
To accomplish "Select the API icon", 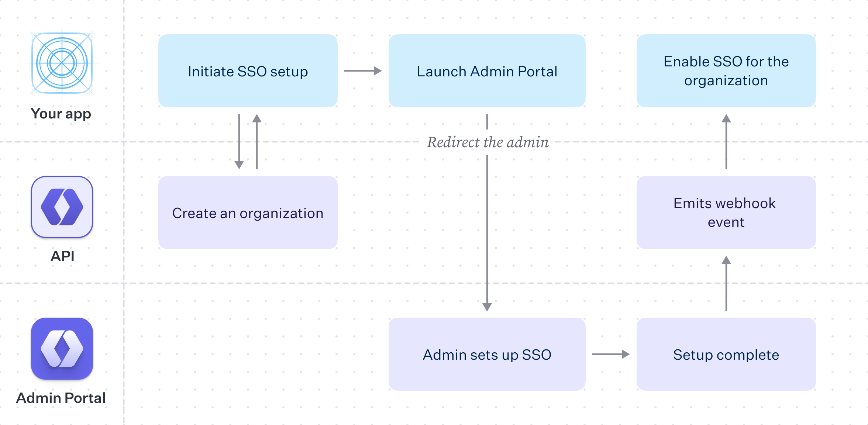I will [x=61, y=207].
